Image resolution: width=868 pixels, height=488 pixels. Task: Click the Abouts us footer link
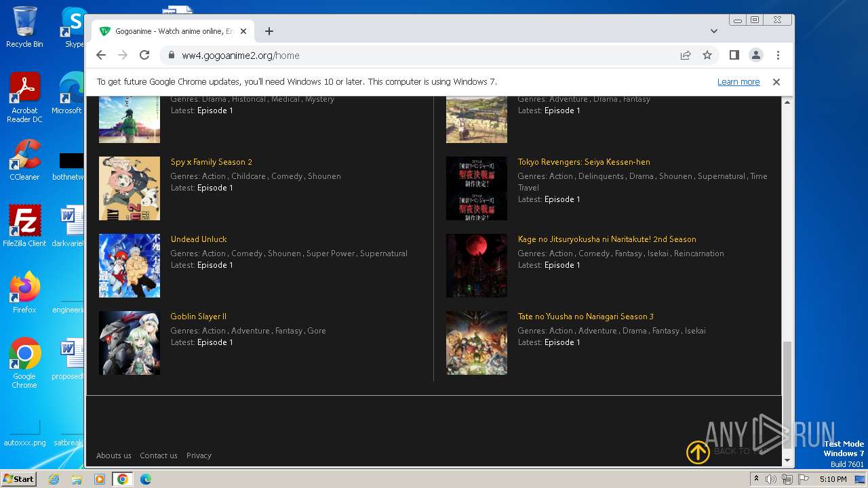point(114,455)
